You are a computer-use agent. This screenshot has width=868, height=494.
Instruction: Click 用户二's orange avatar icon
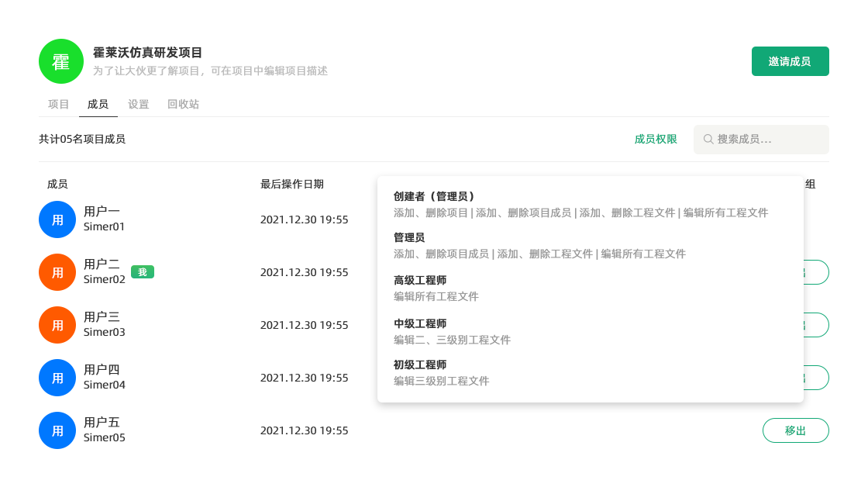tap(57, 272)
